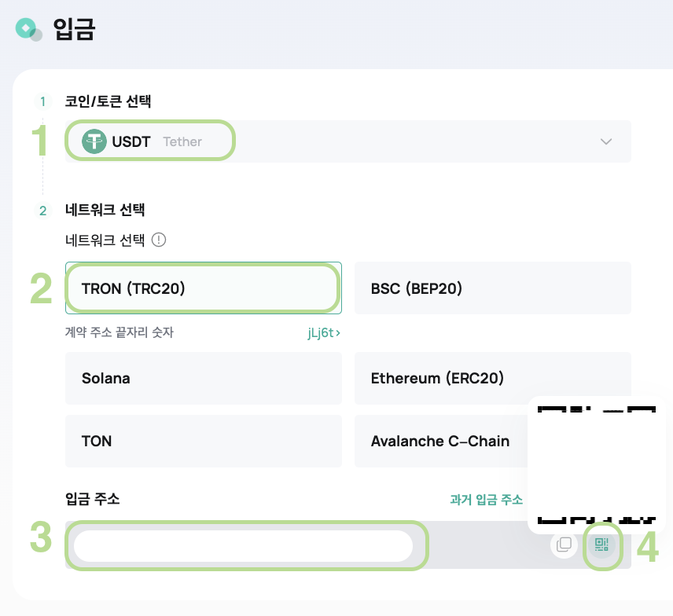Image resolution: width=673 pixels, height=616 pixels.
Task: Choose Solana as the network
Action: 204,379
